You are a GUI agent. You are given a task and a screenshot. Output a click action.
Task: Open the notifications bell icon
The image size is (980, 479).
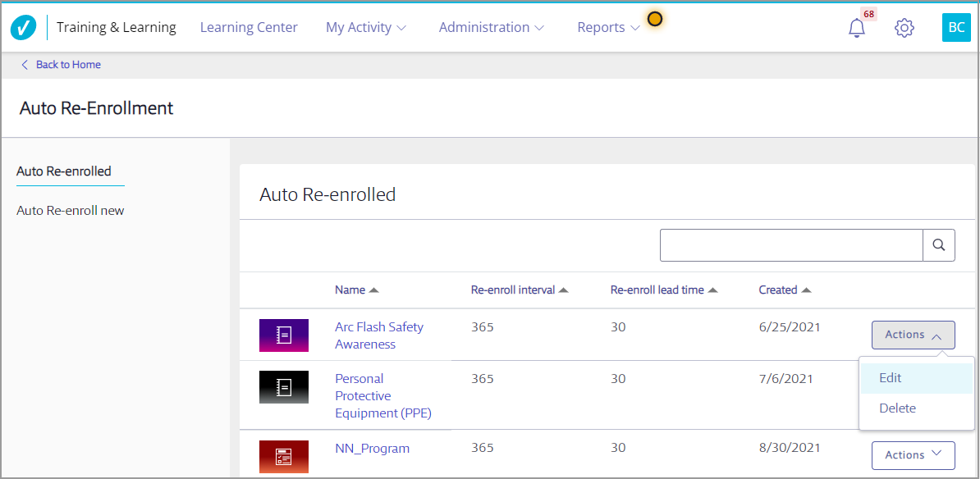coord(856,28)
